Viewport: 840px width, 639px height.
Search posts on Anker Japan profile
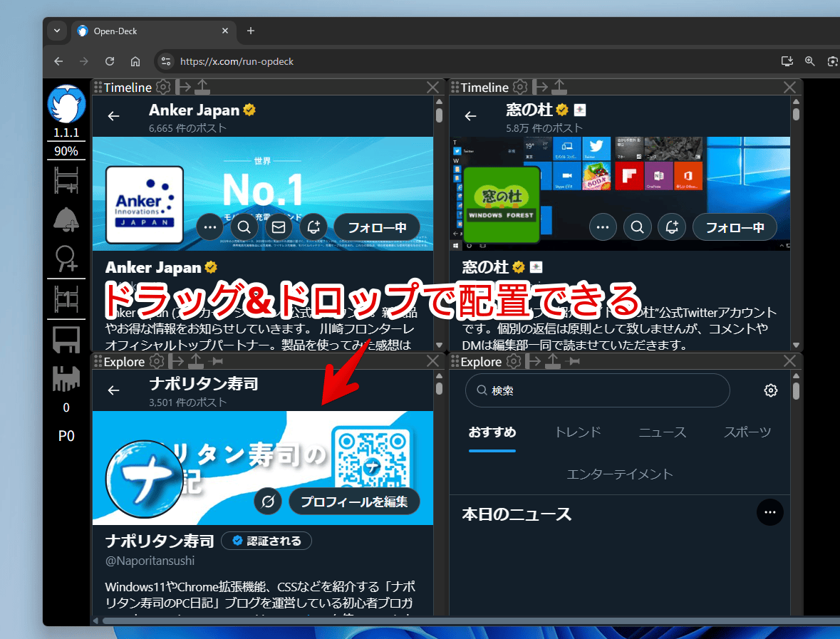[244, 227]
